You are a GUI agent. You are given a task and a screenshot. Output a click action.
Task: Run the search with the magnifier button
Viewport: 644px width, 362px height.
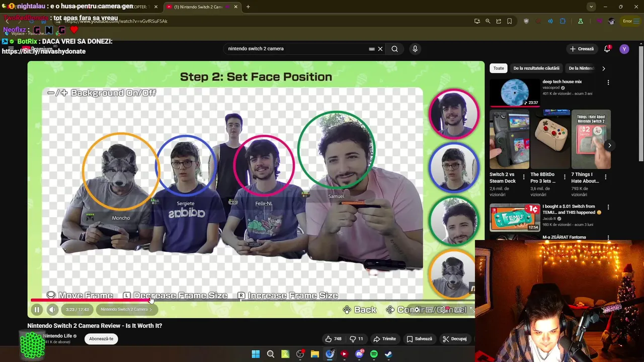pos(395,49)
